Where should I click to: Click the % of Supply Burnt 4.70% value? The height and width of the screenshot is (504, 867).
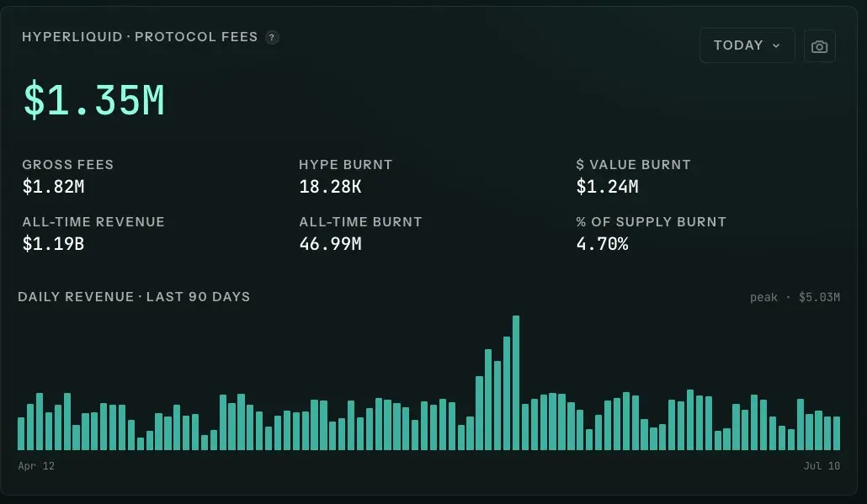point(602,244)
